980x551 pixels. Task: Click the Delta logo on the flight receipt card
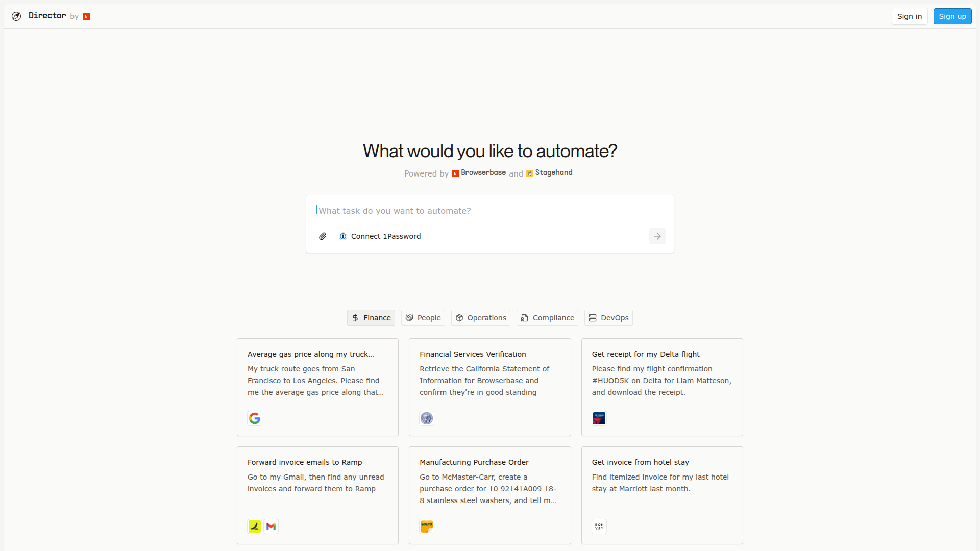click(x=599, y=418)
